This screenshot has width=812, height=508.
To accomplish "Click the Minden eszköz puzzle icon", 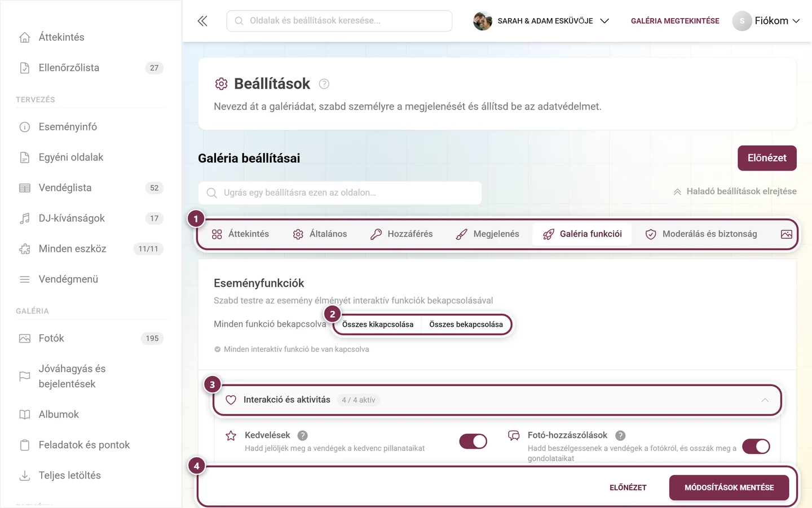I will (25, 249).
